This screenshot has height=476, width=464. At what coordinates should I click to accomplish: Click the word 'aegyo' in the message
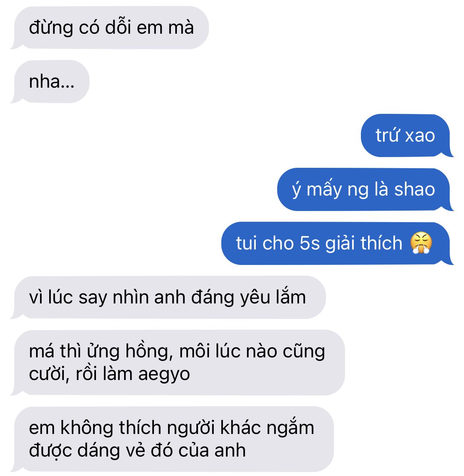164,374
